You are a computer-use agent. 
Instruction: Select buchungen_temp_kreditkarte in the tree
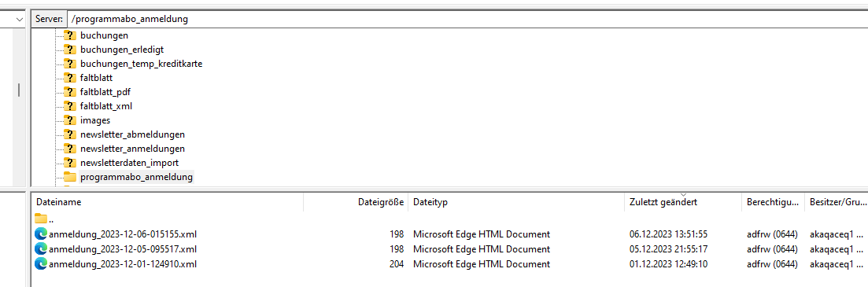[x=141, y=64]
